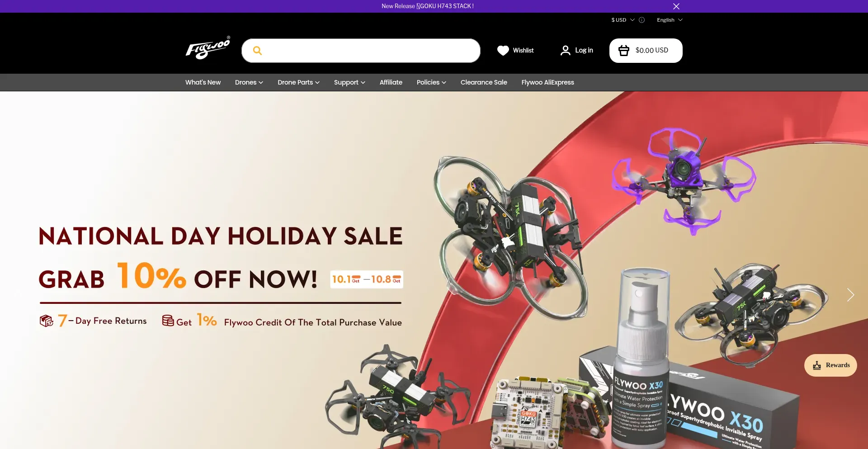The height and width of the screenshot is (449, 868).
Task: Expand the English language selector
Action: point(670,20)
